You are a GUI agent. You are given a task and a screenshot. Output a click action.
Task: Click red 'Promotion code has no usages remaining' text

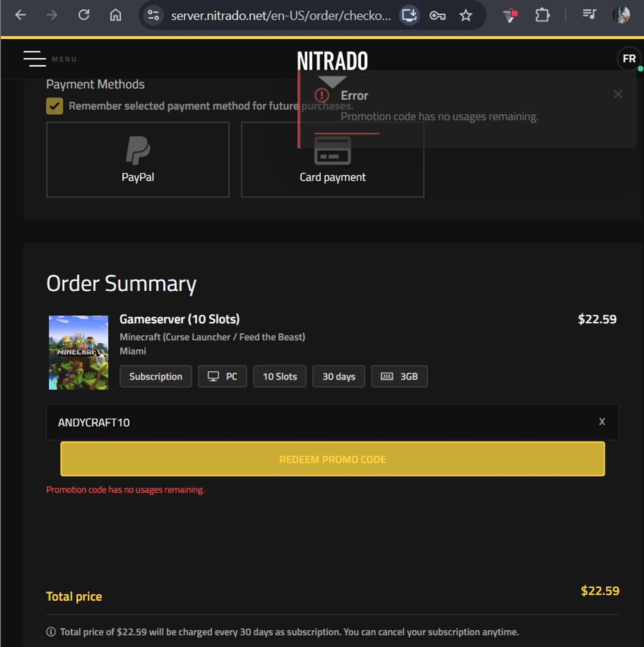[125, 490]
